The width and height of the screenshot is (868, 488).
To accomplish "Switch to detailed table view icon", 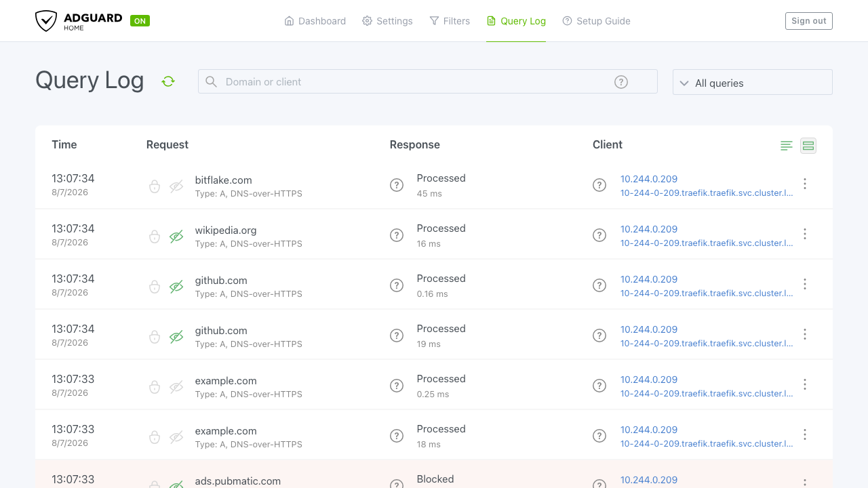I will 808,145.
